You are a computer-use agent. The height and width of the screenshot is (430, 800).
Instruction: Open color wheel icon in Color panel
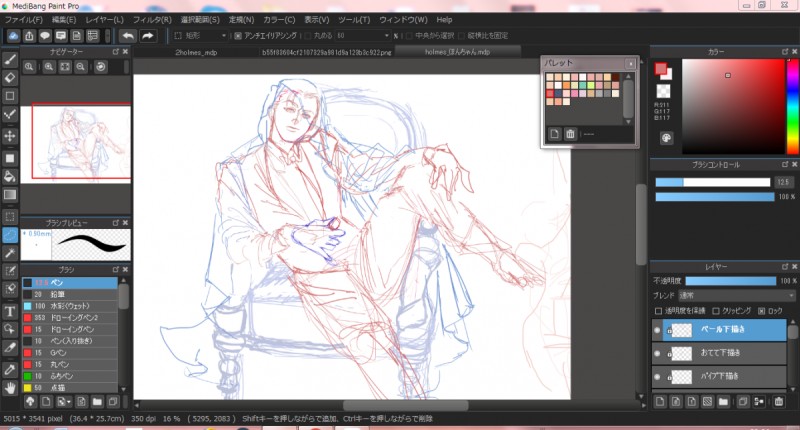(x=666, y=138)
